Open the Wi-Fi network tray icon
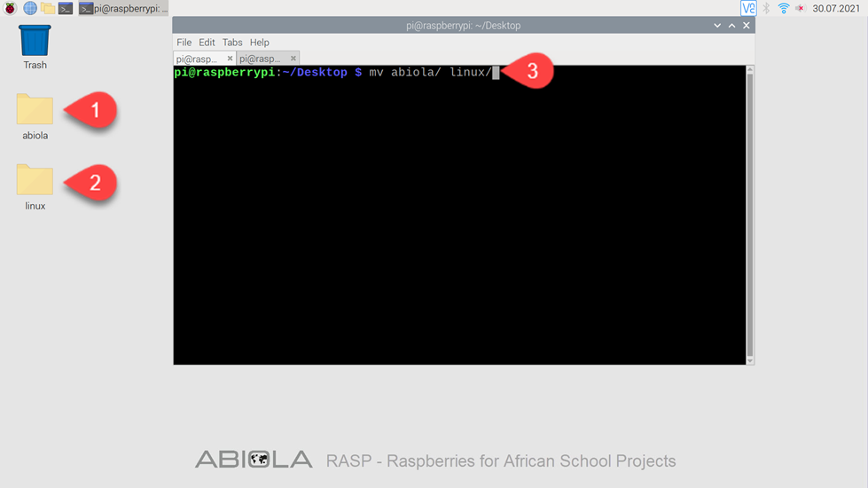Screen dimensions: 868x488 [x=783, y=8]
